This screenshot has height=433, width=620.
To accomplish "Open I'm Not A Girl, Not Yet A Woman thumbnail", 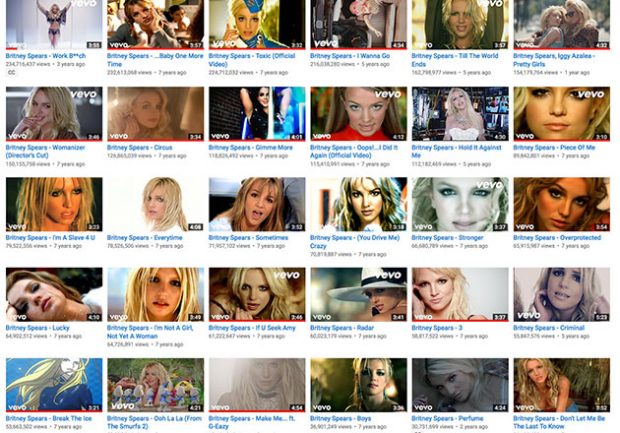I will [156, 295].
